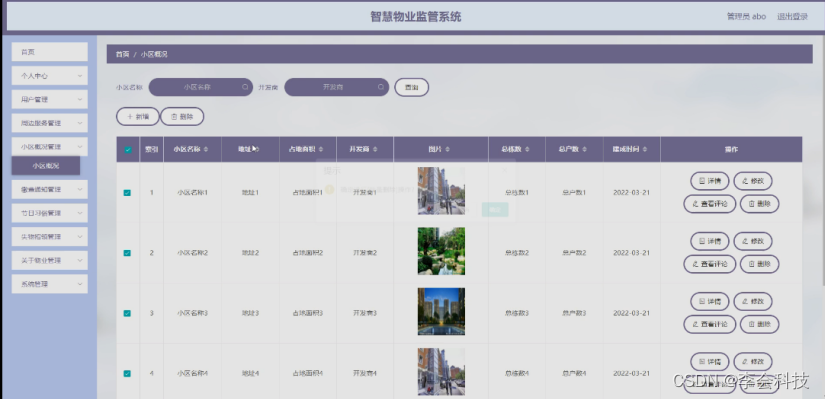Collapse the 小区概况管理 sidebar menu
825x399 pixels.
pyautogui.click(x=49, y=147)
